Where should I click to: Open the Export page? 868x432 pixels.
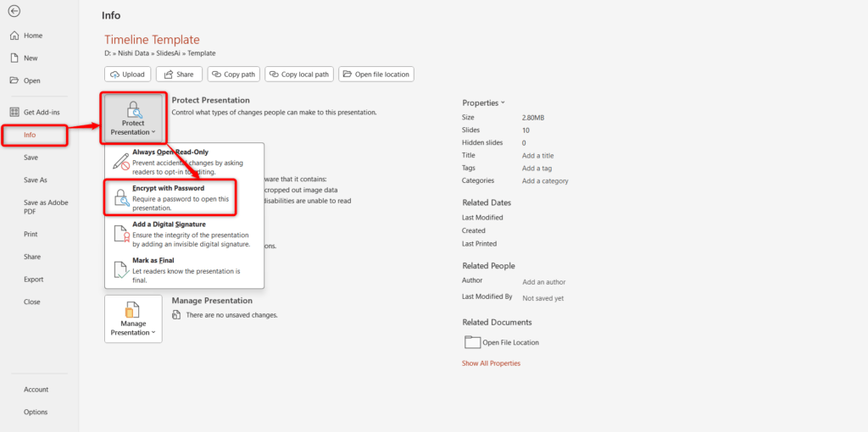33,280
